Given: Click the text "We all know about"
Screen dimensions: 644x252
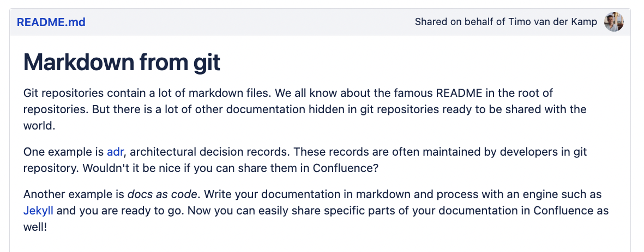Looking at the screenshot, I should coord(326,93).
